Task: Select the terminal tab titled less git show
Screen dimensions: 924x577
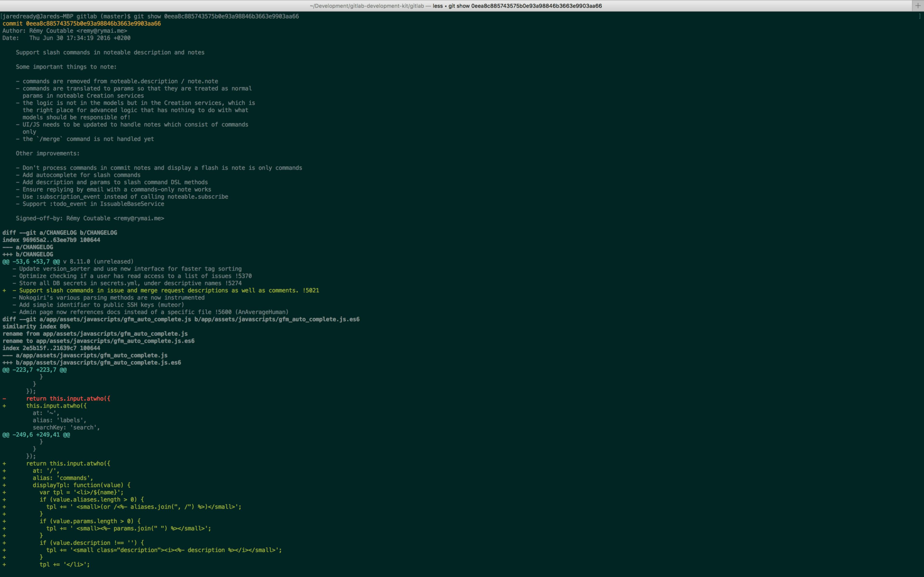Action: click(456, 6)
